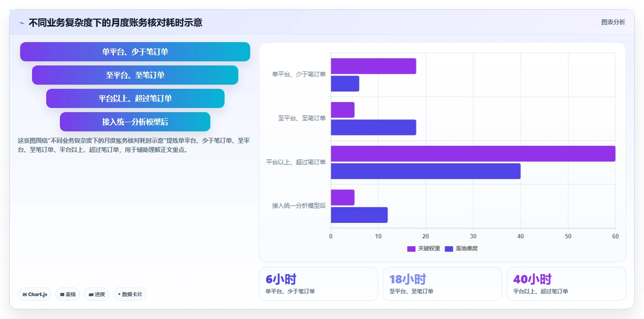Select the 至平台、至笔订单 funnel bar
Image resolution: width=644 pixels, height=319 pixels.
point(135,75)
